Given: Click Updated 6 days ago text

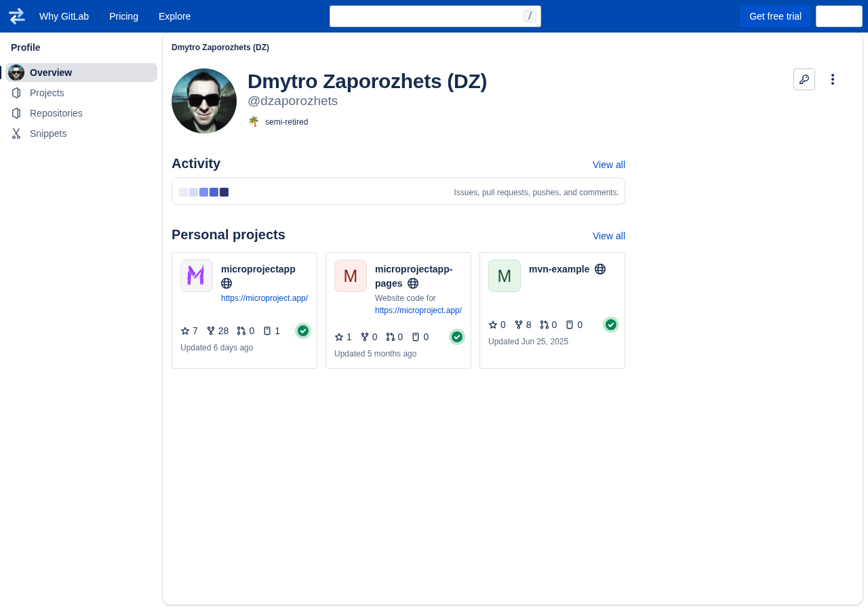Looking at the screenshot, I should (x=217, y=348).
